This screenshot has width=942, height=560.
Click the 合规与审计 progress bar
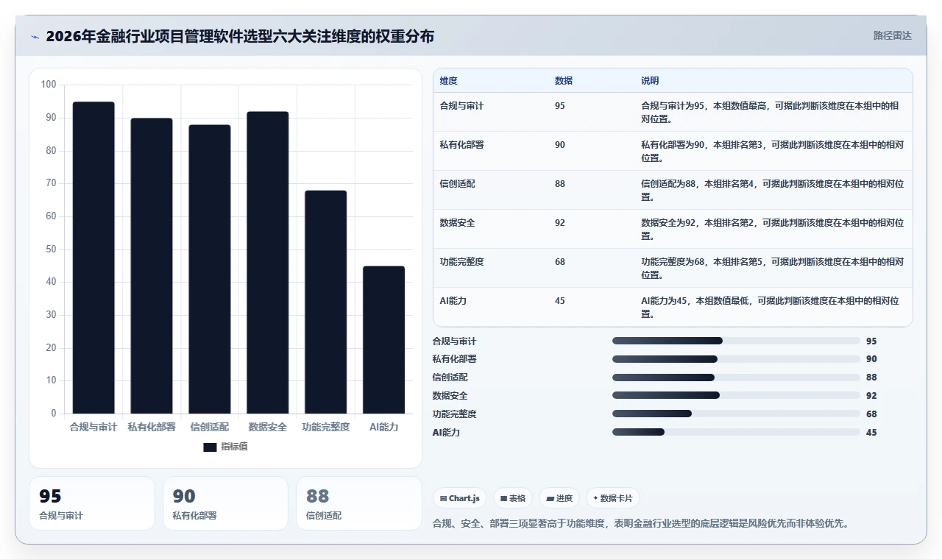click(736, 341)
